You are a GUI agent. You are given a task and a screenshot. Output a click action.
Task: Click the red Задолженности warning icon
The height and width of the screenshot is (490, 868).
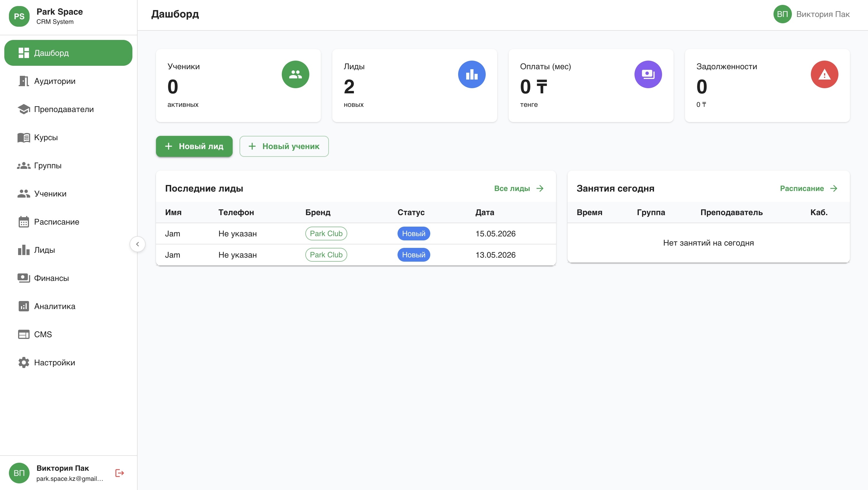pyautogui.click(x=825, y=74)
